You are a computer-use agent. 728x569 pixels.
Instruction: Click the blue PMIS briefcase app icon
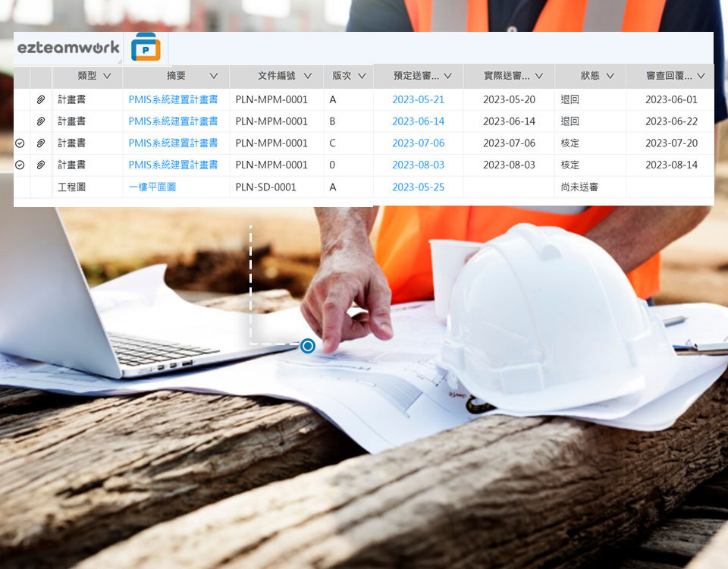[146, 49]
